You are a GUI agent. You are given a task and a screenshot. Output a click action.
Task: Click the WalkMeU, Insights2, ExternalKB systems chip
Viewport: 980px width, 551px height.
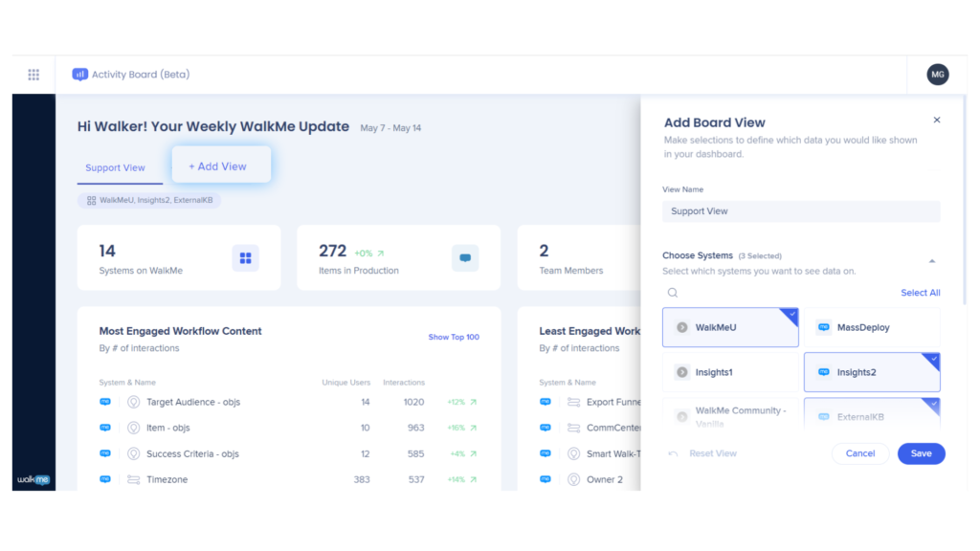coord(149,201)
